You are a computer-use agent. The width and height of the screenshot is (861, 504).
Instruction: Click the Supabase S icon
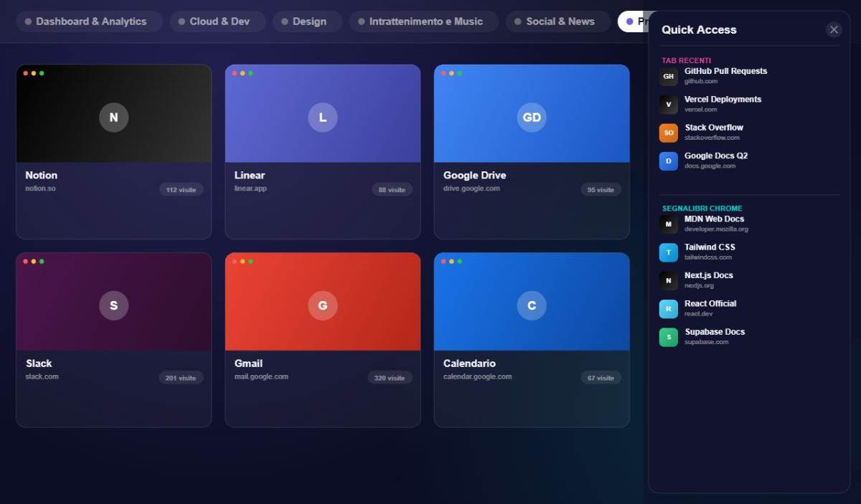click(x=669, y=337)
